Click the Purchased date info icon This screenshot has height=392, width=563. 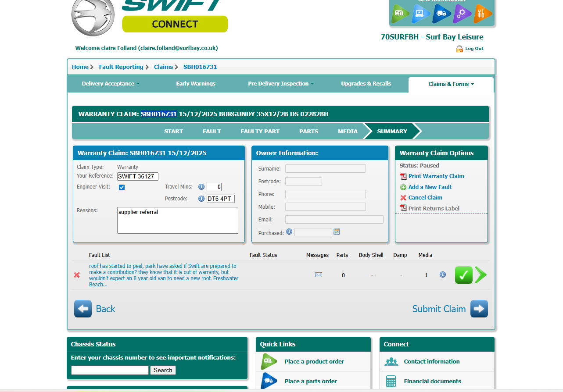[289, 232]
